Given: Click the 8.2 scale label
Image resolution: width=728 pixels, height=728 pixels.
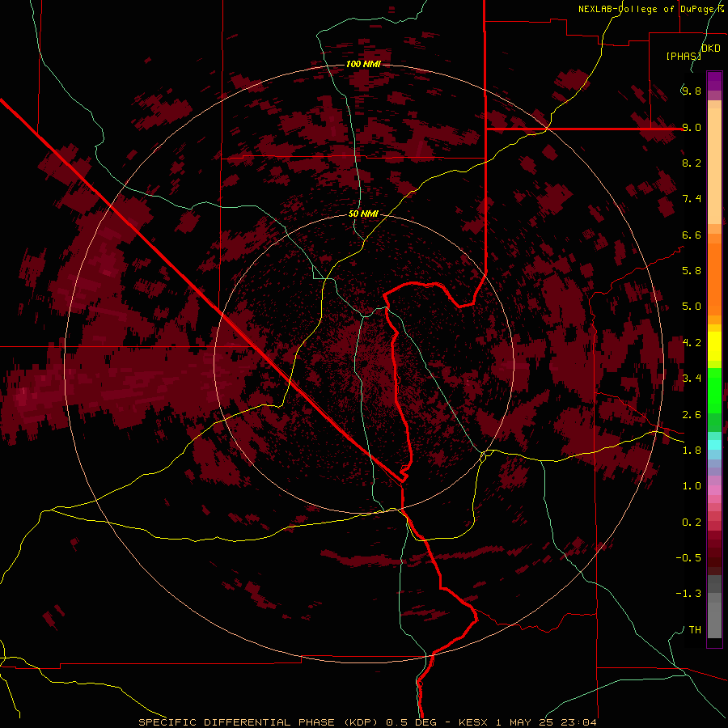Looking at the screenshot, I should coord(692,163).
